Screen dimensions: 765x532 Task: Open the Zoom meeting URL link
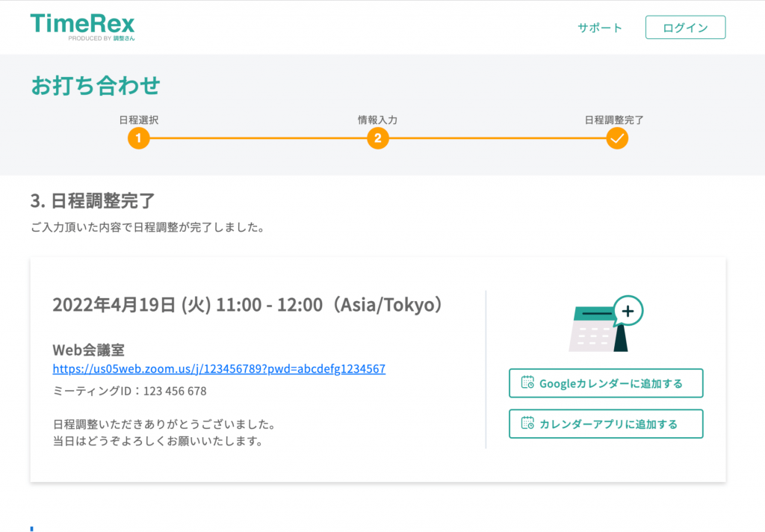click(218, 368)
